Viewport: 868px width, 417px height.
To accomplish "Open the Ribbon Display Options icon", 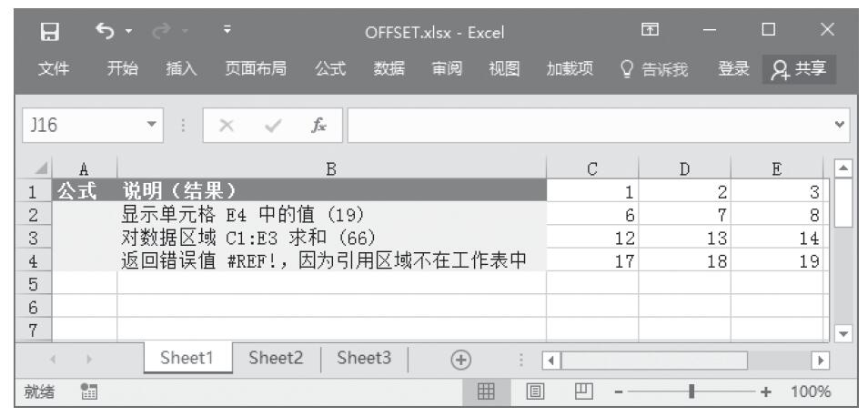I will (x=649, y=33).
